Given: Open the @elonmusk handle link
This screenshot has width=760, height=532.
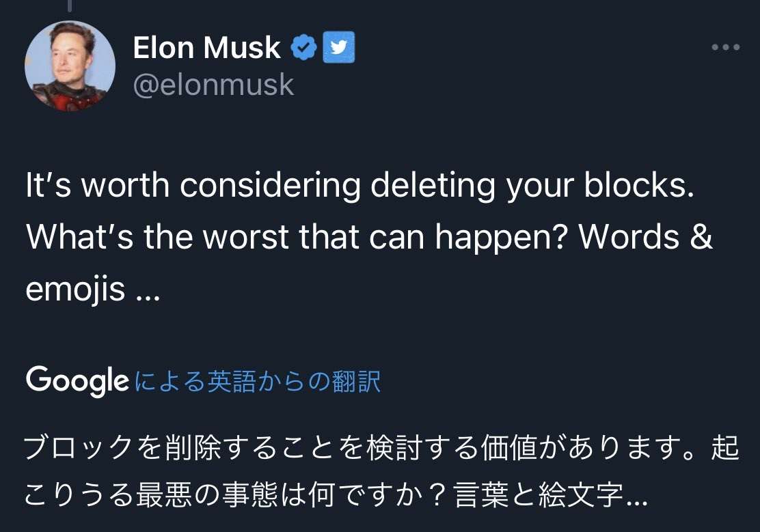Looking at the screenshot, I should pyautogui.click(x=213, y=85).
